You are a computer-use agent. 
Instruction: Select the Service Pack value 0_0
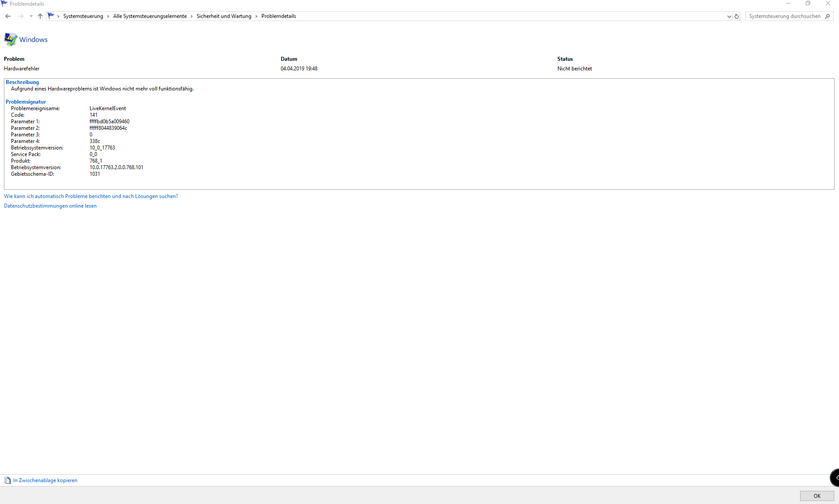[x=94, y=154]
